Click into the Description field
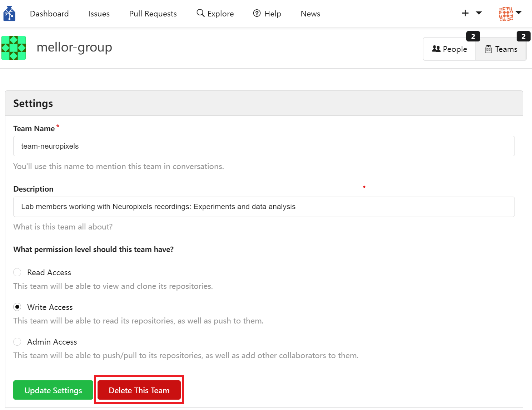532x410 pixels. click(x=264, y=207)
